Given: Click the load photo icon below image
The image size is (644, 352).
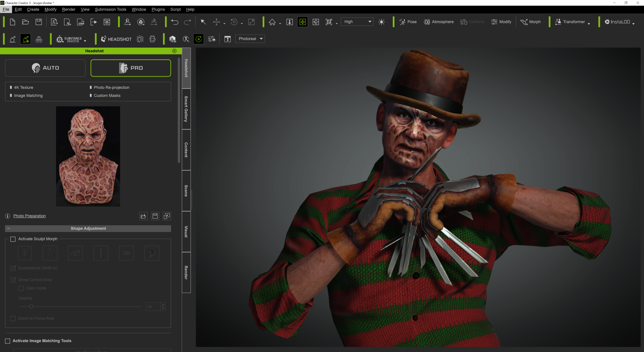Looking at the screenshot, I should click(143, 216).
